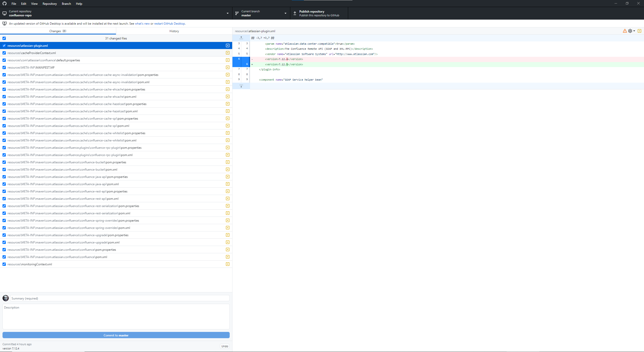The image size is (644, 352).
Task: Click the publish repository upload arrow icon
Action: (295, 13)
